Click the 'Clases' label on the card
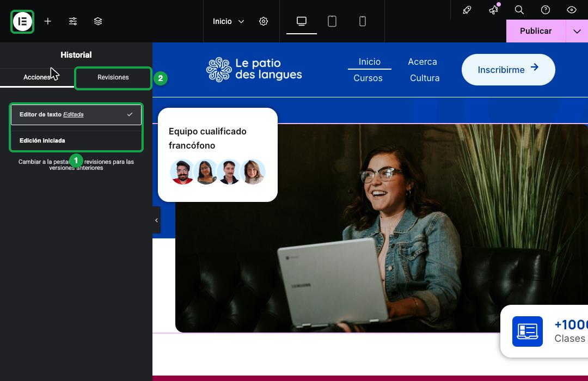588x381 pixels. [x=569, y=339]
